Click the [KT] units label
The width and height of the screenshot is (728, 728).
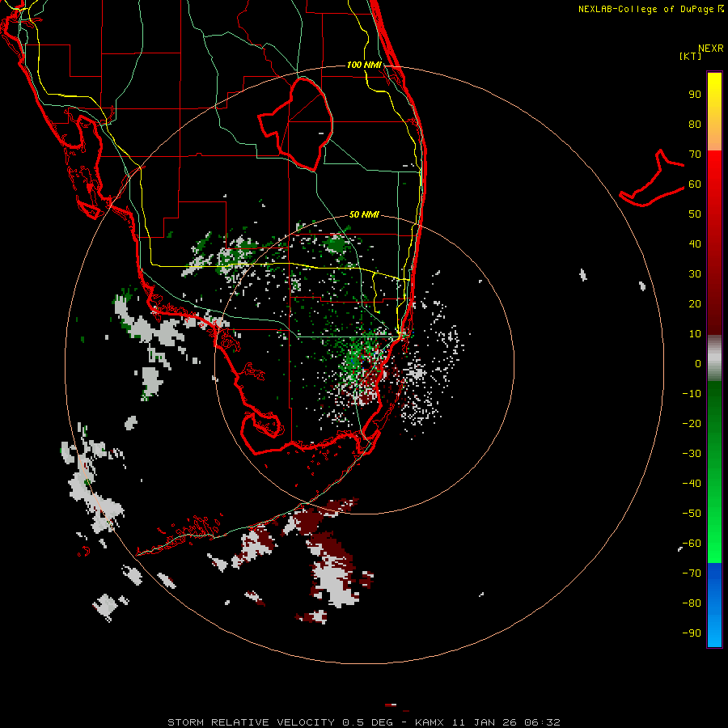pos(691,56)
